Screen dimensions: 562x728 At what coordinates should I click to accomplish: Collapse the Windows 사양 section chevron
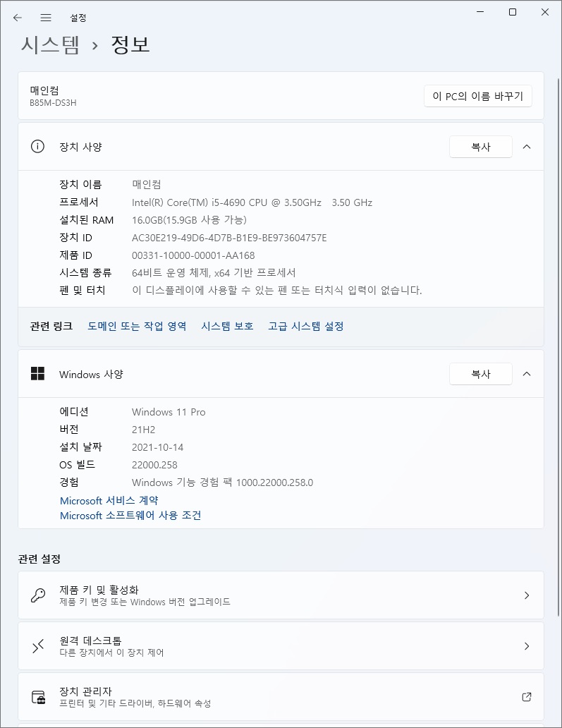coord(527,374)
